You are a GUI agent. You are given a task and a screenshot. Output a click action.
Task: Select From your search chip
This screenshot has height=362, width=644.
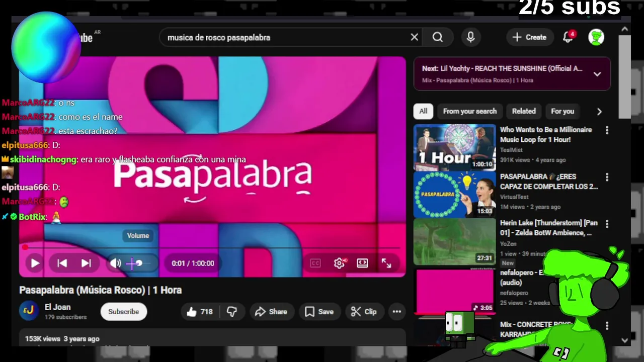coord(470,111)
